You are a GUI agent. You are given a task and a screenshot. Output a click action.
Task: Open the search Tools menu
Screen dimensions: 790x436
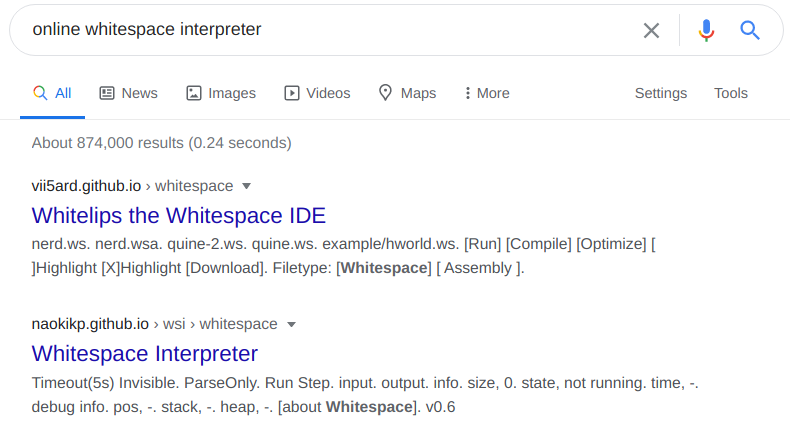coord(731,93)
